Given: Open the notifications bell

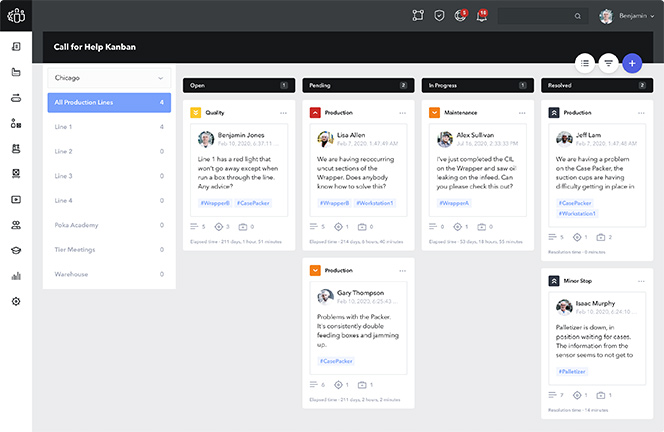Looking at the screenshot, I should [x=481, y=16].
